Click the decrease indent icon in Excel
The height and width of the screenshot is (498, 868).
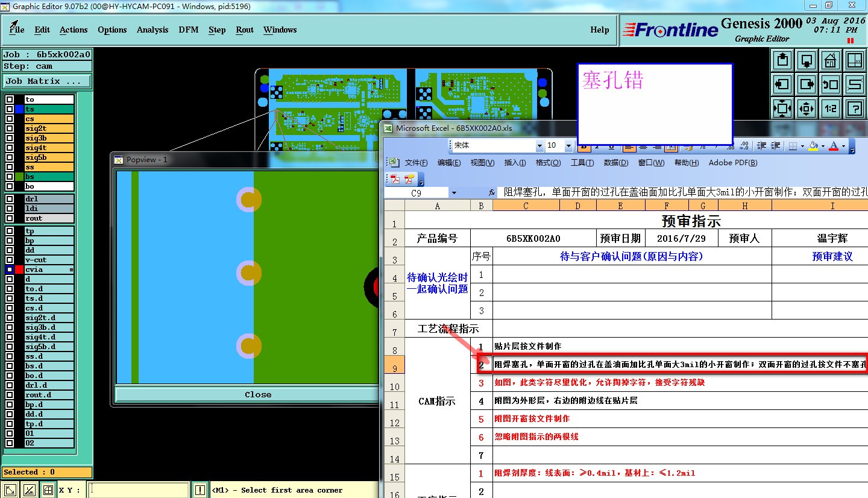[x=762, y=146]
